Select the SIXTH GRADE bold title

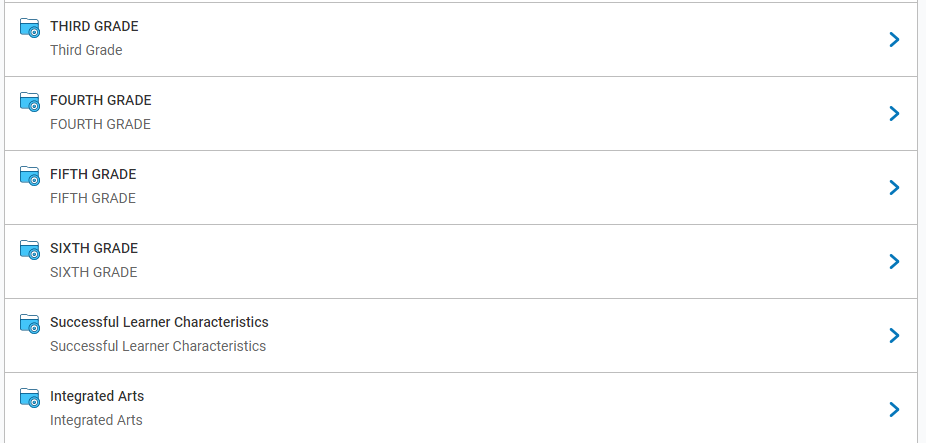tap(94, 248)
